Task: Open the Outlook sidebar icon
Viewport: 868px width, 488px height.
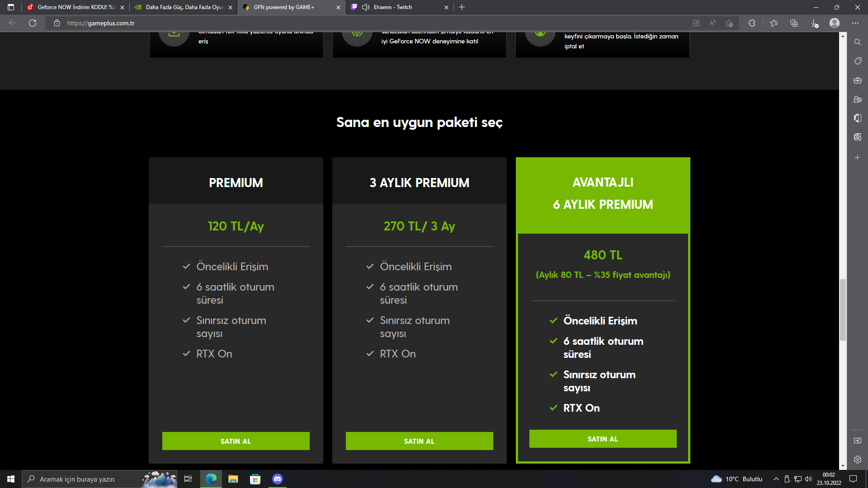Action: (x=857, y=137)
